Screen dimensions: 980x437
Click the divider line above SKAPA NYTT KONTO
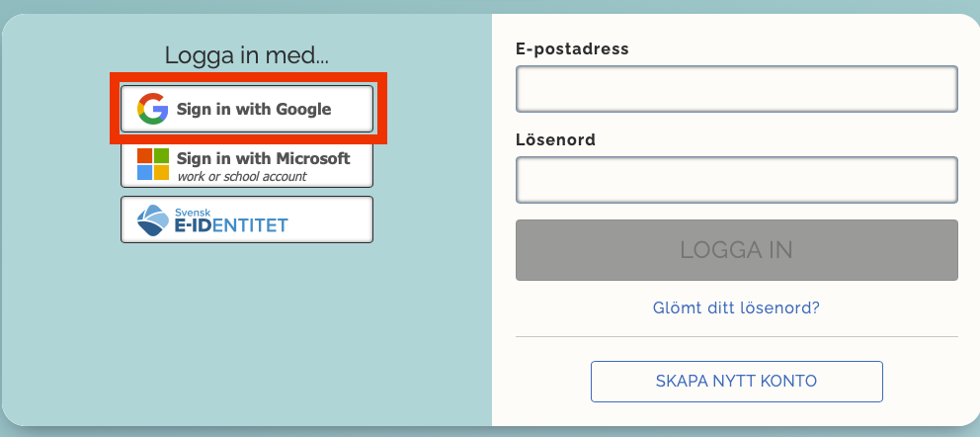pyautogui.click(x=736, y=337)
